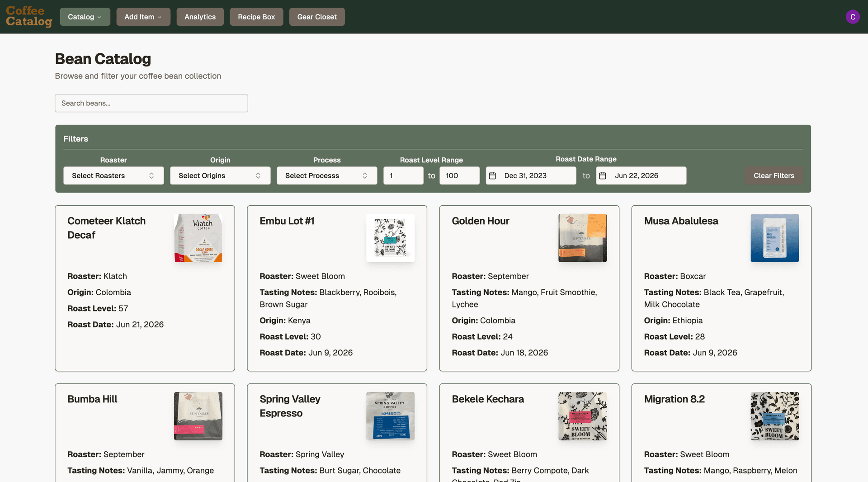868x482 pixels.
Task: Click 'Origin: Kenya' text
Action: 285,321
